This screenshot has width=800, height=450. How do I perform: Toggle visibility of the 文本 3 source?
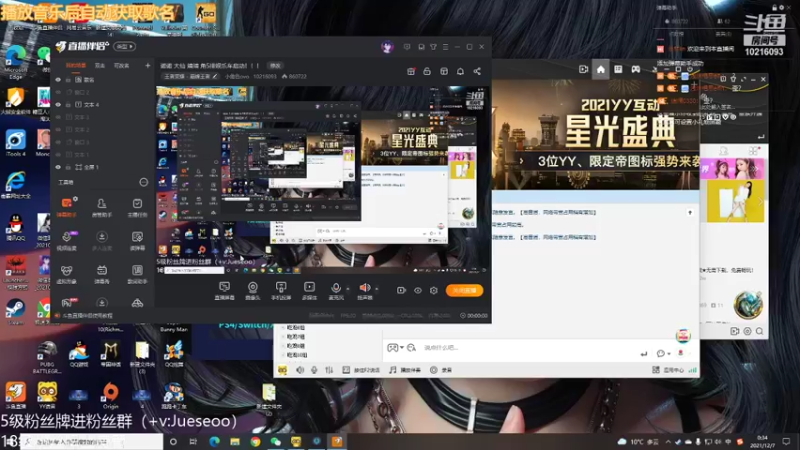click(x=58, y=117)
